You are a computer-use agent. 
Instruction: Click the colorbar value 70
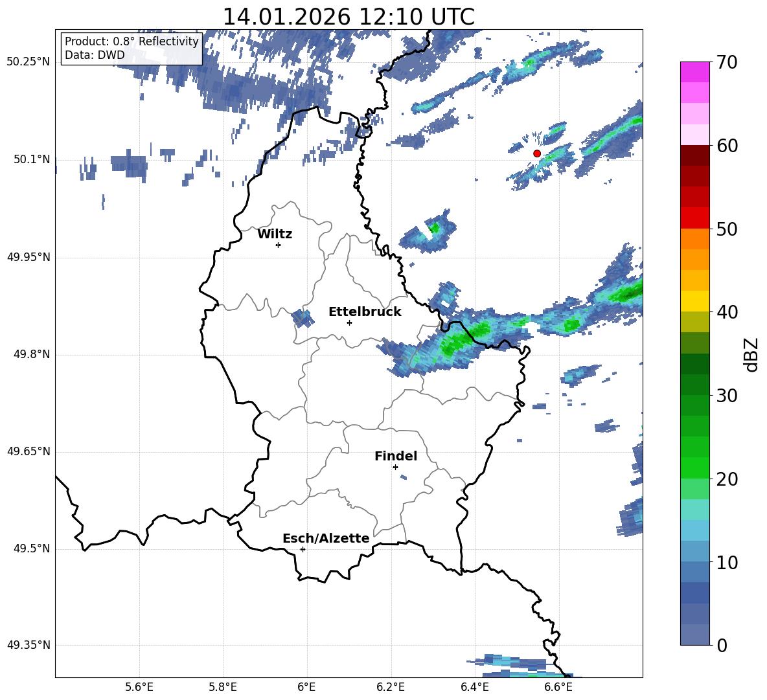pos(727,62)
